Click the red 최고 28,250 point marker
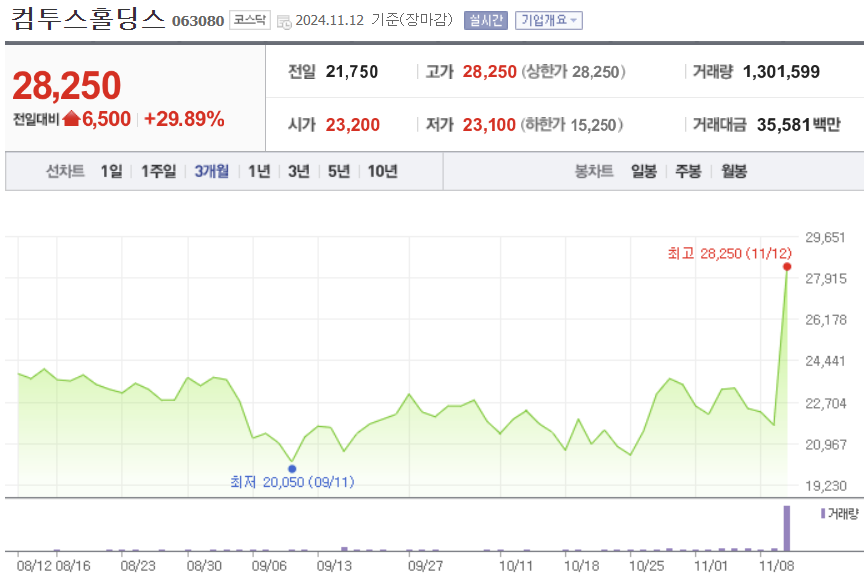864x579 pixels. [787, 267]
